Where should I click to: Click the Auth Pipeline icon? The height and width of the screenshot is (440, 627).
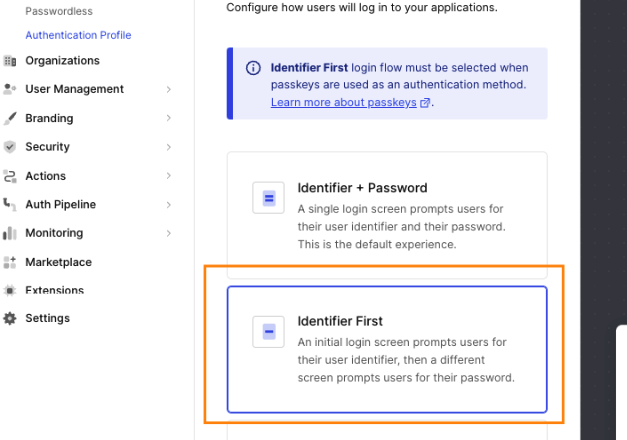coord(10,204)
